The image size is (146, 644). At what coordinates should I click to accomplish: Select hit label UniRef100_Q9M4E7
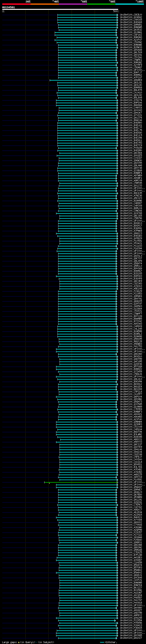131,490
